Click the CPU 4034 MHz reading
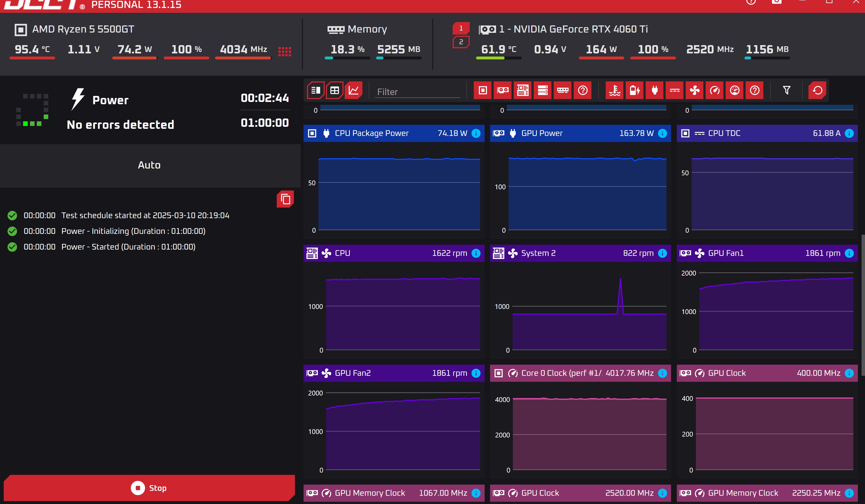The height and width of the screenshot is (504, 865). click(243, 49)
